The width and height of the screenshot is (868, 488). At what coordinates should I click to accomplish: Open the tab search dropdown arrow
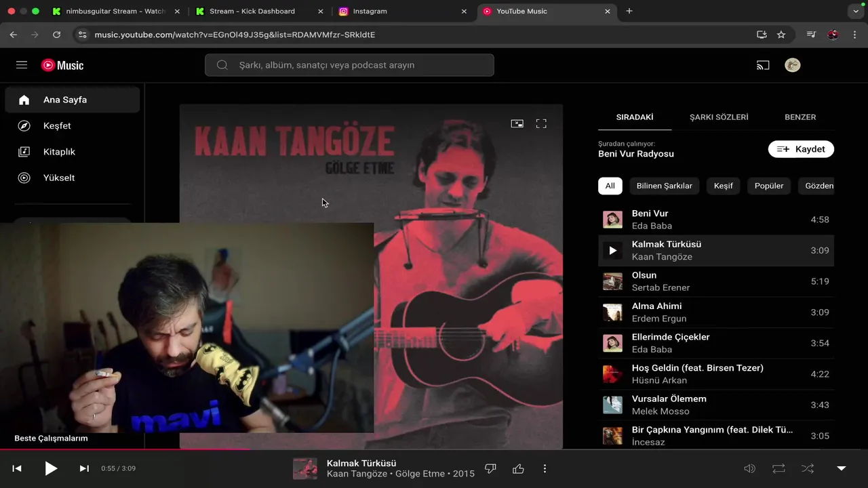pos(856,11)
